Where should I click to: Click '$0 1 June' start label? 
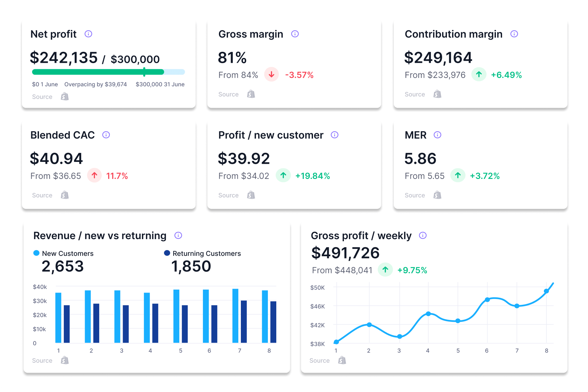point(45,84)
